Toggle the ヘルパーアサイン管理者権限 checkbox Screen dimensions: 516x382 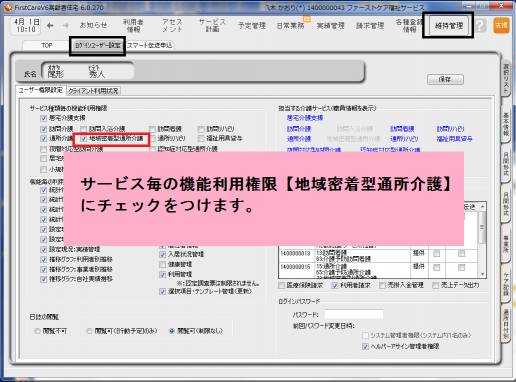(365, 346)
